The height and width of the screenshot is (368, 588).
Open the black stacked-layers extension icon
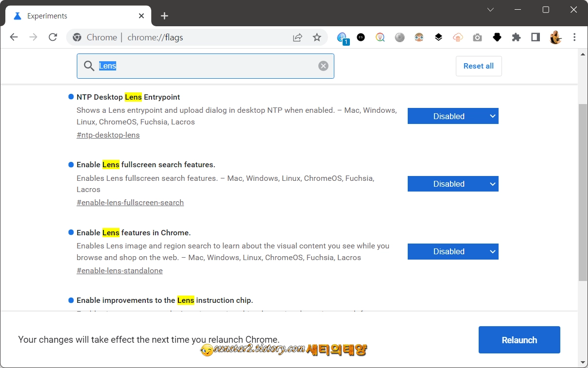438,37
